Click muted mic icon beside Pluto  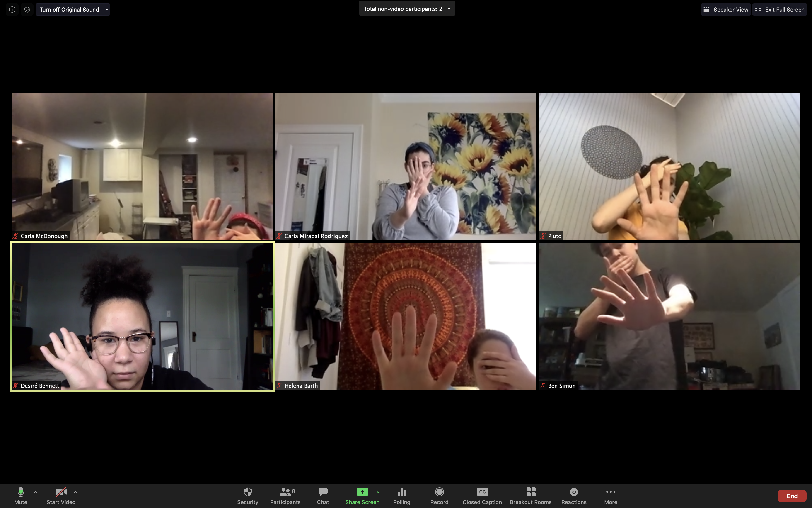543,236
